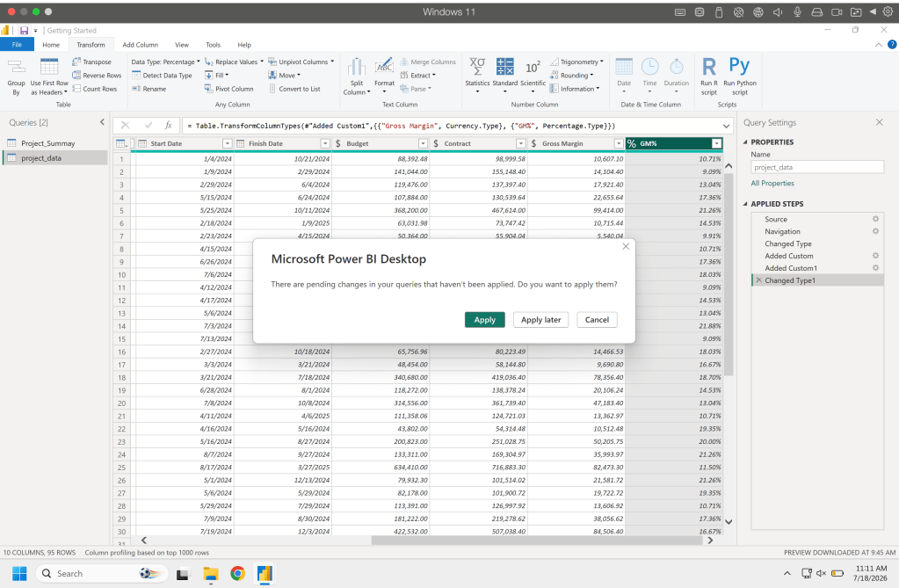Open the Windows Start menu

click(19, 573)
